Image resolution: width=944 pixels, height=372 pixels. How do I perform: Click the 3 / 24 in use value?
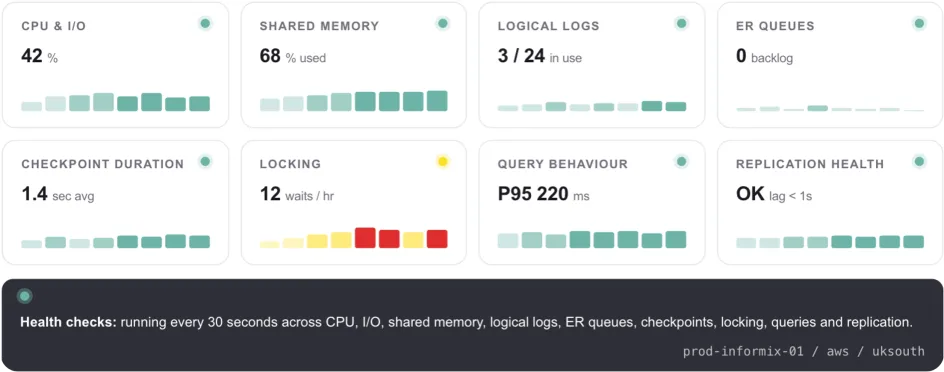[539, 57]
